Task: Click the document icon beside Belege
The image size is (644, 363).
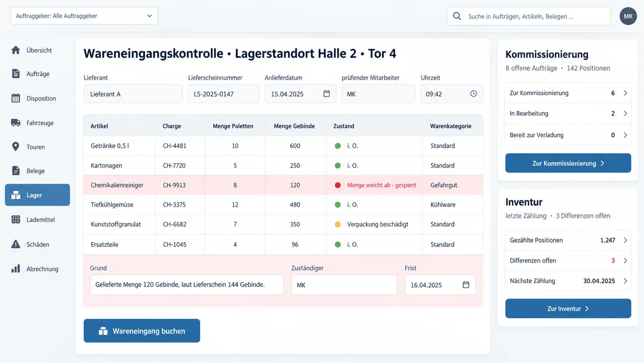Action: tap(16, 171)
